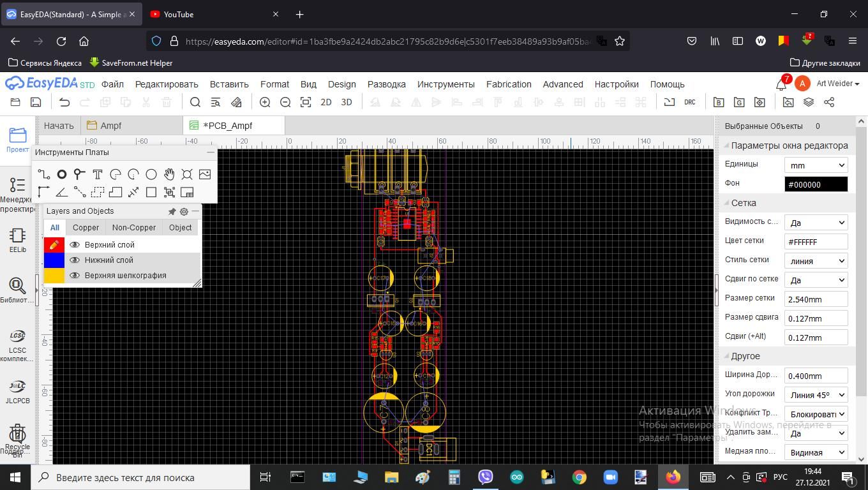Image resolution: width=868 pixels, height=490 pixels.
Task: Select the Track routing tool
Action: click(43, 174)
